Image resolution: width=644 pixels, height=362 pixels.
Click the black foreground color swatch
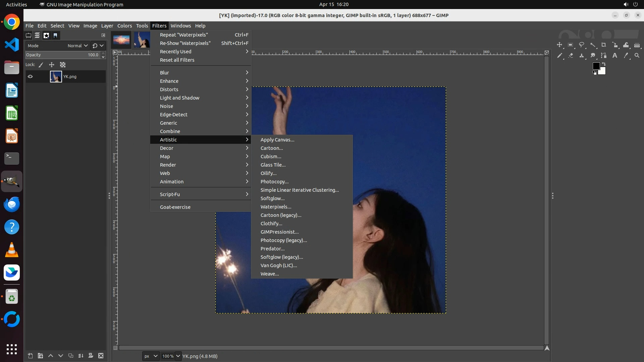pyautogui.click(x=596, y=66)
